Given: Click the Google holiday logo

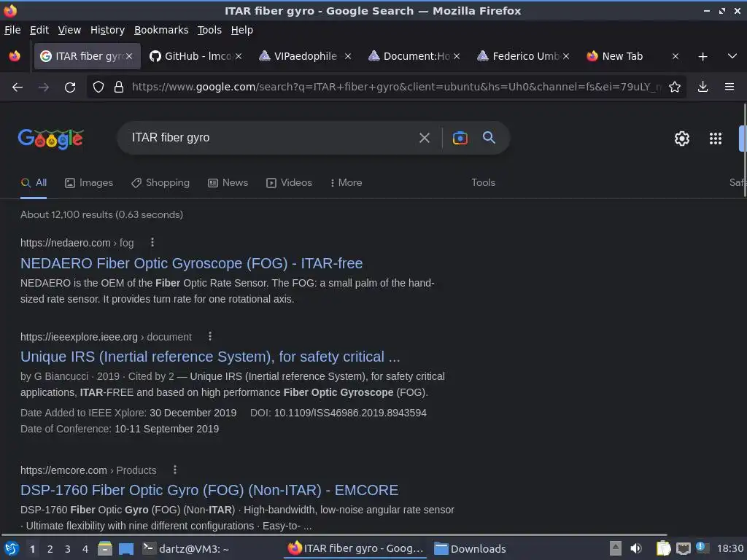Looking at the screenshot, I should coord(50,139).
